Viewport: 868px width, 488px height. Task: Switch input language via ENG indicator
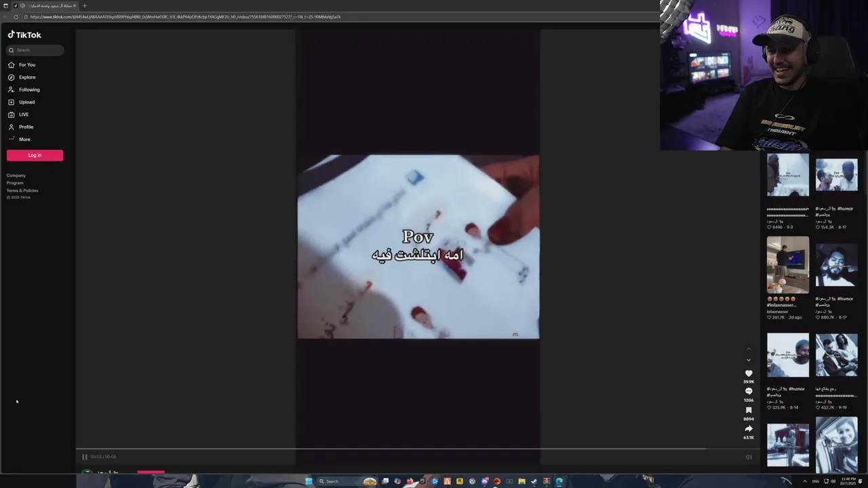816,481
